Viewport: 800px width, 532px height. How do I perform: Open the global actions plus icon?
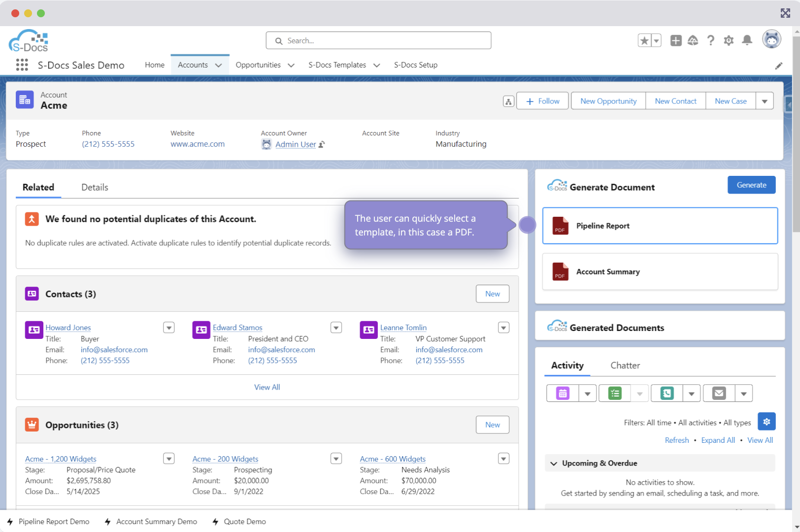(676, 40)
